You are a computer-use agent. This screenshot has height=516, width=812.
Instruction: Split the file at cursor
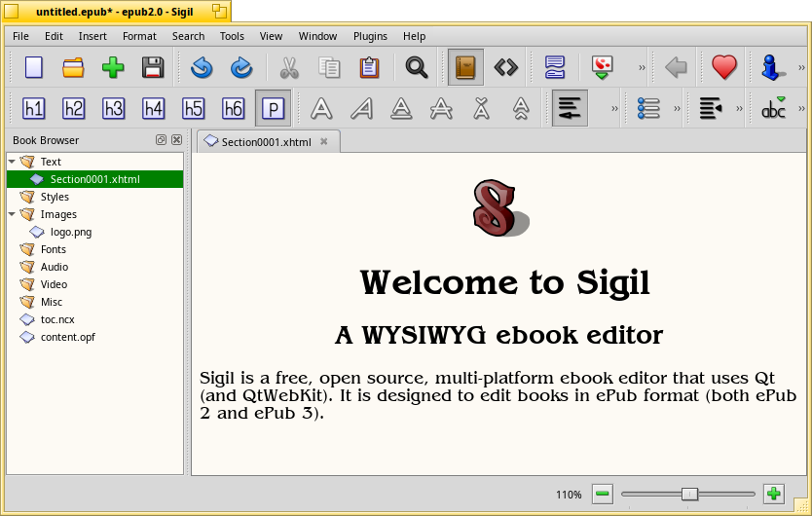tap(554, 67)
